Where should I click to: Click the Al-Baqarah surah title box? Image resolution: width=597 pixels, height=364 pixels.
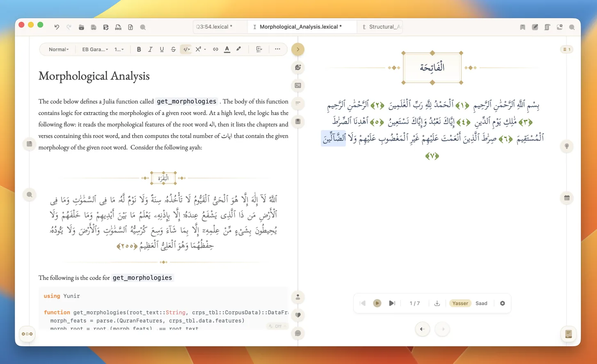pyautogui.click(x=163, y=178)
